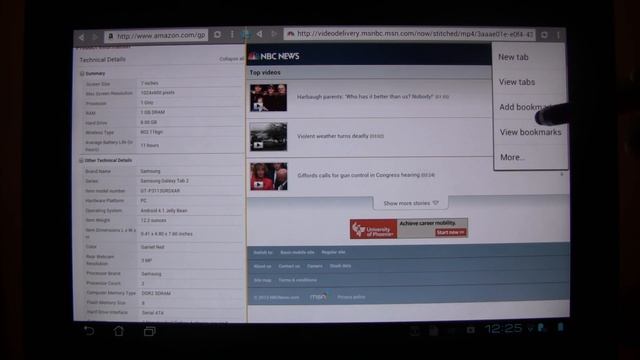Go back in the Amazon browser pane
Viewport: 640px width, 360px height.
(x=82, y=37)
